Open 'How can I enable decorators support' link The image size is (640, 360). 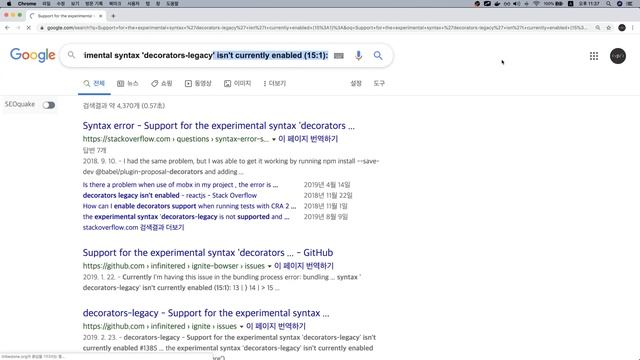pos(189,206)
